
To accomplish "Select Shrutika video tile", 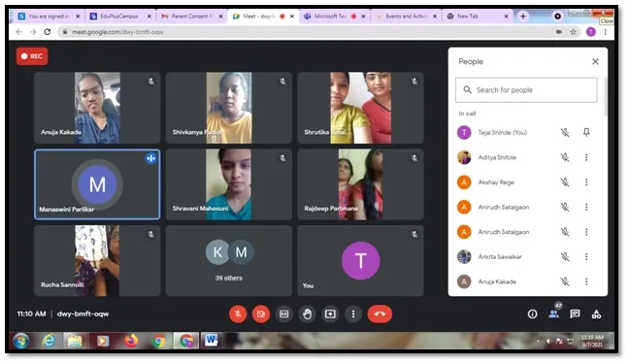I will 360,108.
